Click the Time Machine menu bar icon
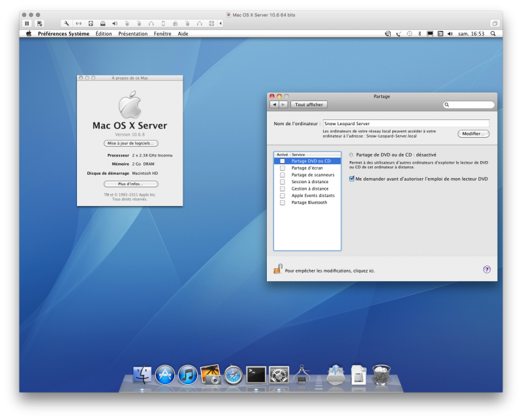 click(x=410, y=34)
